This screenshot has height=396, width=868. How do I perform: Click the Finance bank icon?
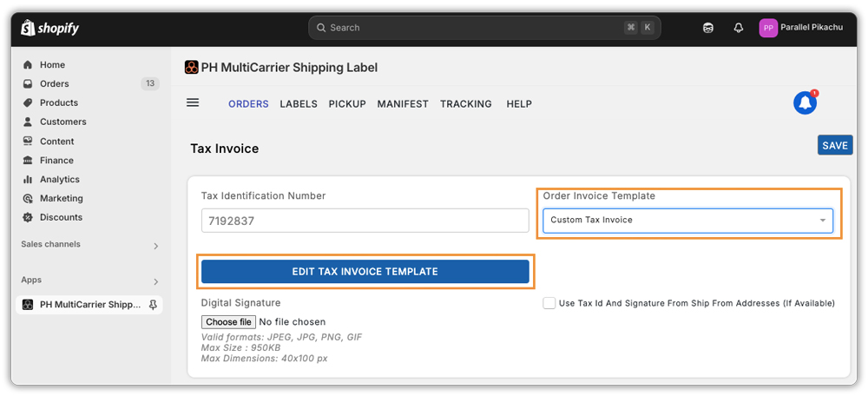pos(27,160)
